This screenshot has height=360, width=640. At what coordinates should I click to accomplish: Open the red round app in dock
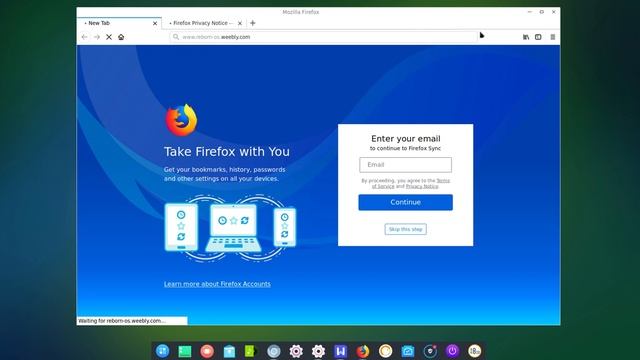click(x=207, y=351)
